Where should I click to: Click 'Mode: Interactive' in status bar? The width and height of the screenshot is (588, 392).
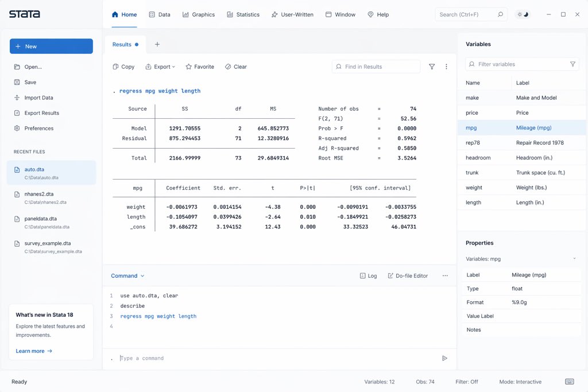(520, 382)
